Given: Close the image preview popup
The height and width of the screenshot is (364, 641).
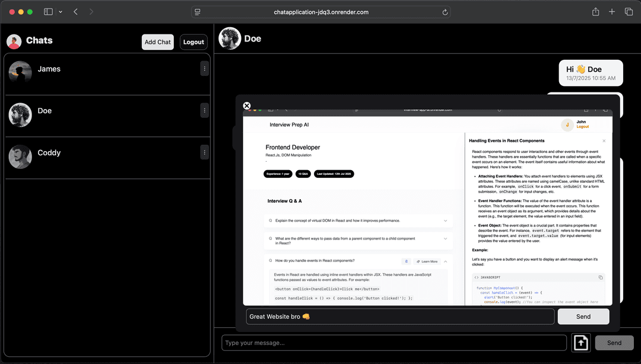Looking at the screenshot, I should point(247,106).
